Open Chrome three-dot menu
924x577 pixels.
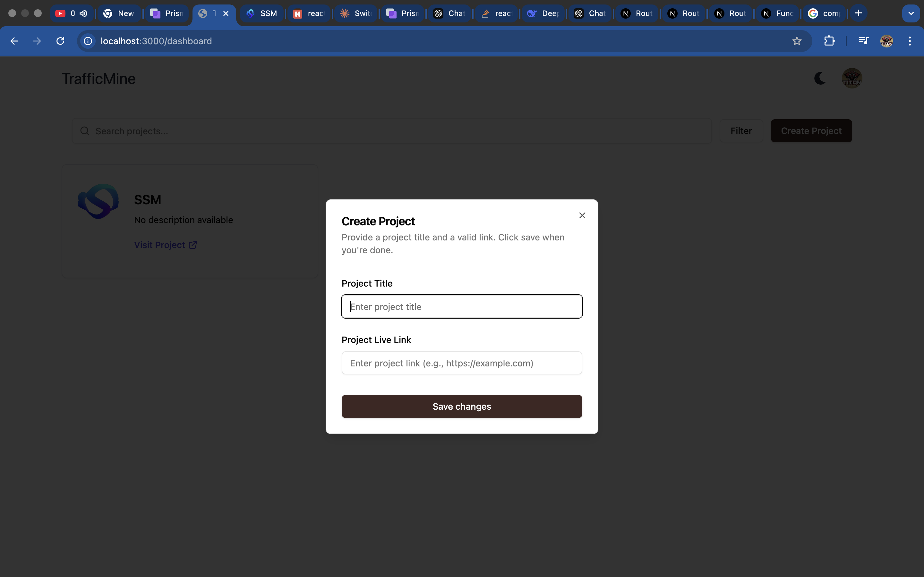click(x=910, y=41)
